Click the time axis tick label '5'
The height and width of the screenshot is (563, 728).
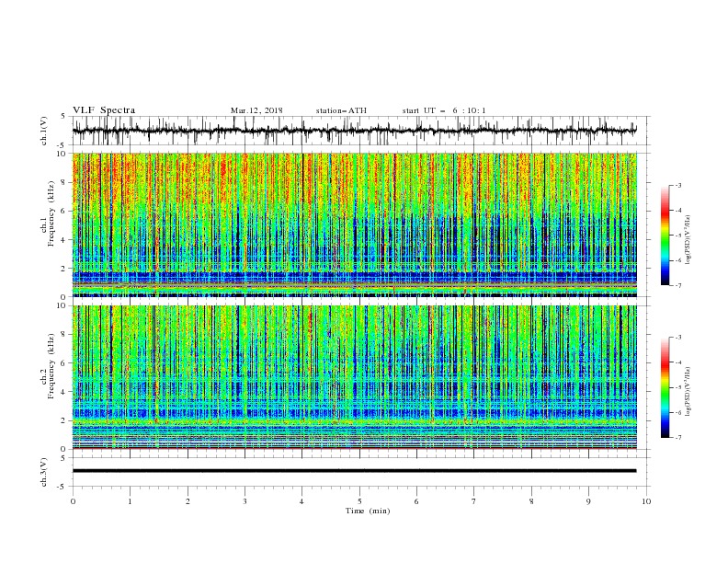359,501
